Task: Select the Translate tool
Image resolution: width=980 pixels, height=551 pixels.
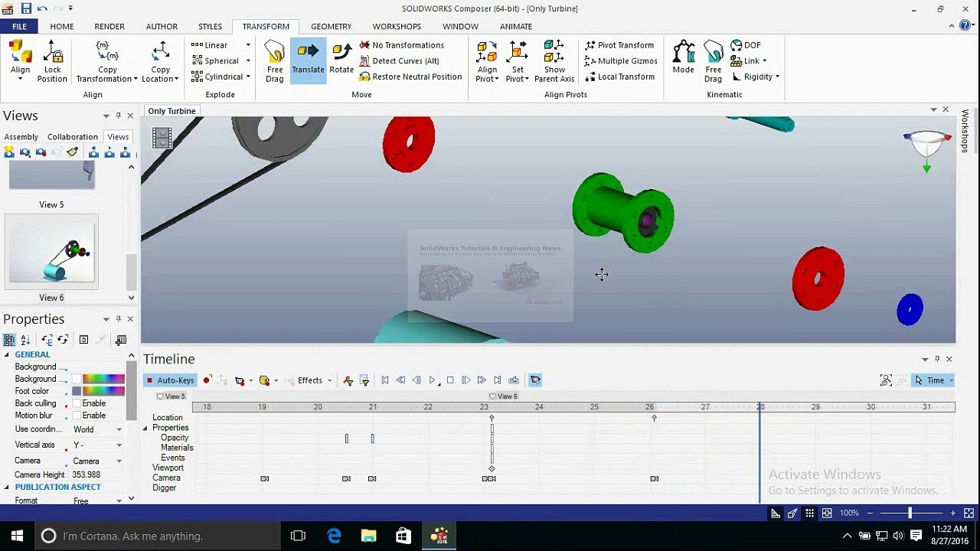Action: pyautogui.click(x=308, y=60)
